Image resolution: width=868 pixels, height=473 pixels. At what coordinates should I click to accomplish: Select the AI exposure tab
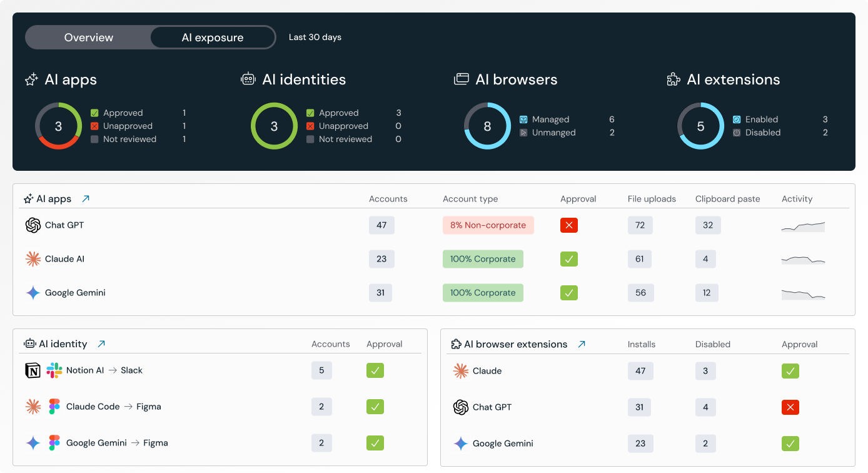pyautogui.click(x=212, y=37)
